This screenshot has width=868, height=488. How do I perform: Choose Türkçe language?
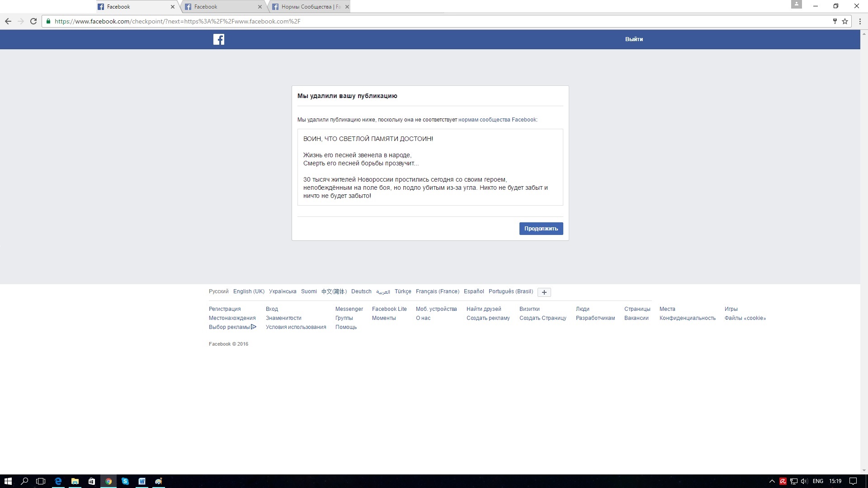[403, 291]
